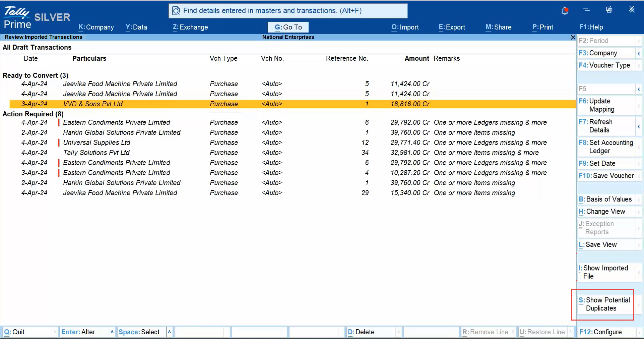Open the TallyPrime logo

(x=17, y=17)
